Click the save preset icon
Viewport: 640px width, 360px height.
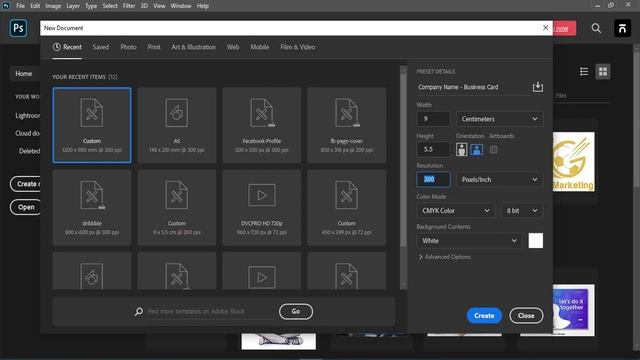[x=538, y=87]
